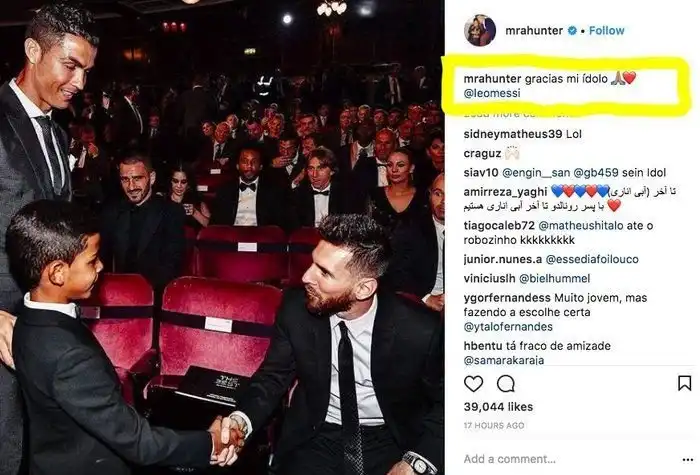The width and height of the screenshot is (700, 475).
Task: Open @bielhummel mention link
Action: tap(554, 279)
